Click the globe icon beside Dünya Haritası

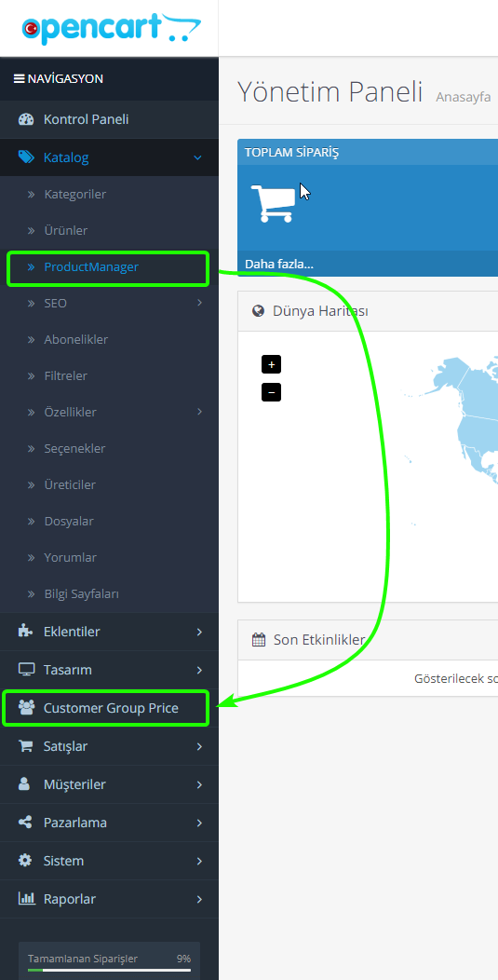tap(258, 310)
